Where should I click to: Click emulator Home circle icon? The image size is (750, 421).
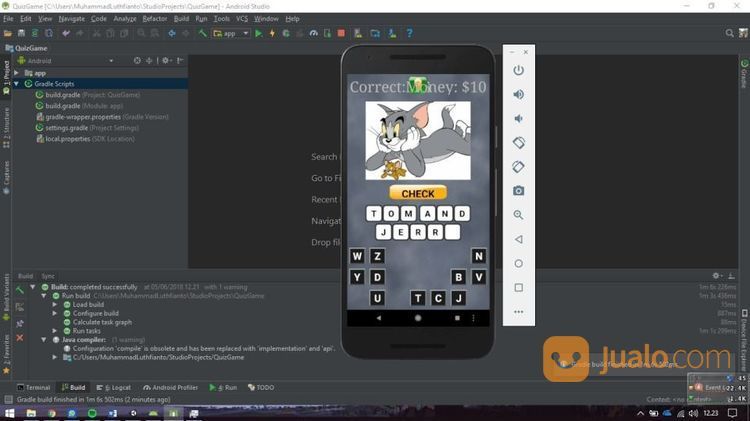[518, 263]
